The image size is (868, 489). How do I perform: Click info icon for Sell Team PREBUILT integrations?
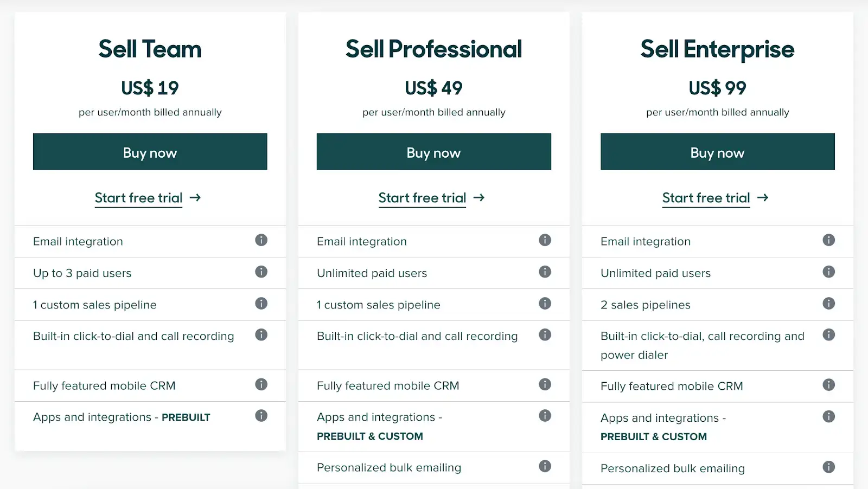pos(261,416)
